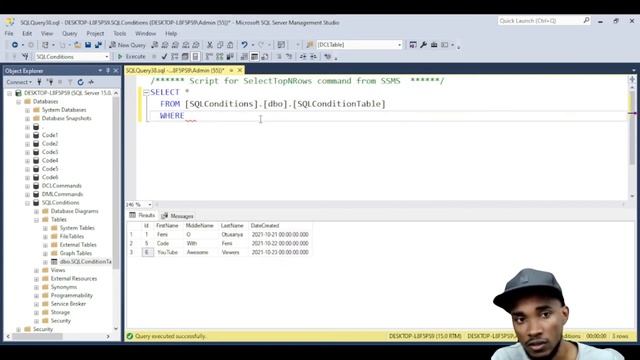The width and height of the screenshot is (640, 360).
Task: Pin the Object Explorer panel
Action: [x=108, y=71]
